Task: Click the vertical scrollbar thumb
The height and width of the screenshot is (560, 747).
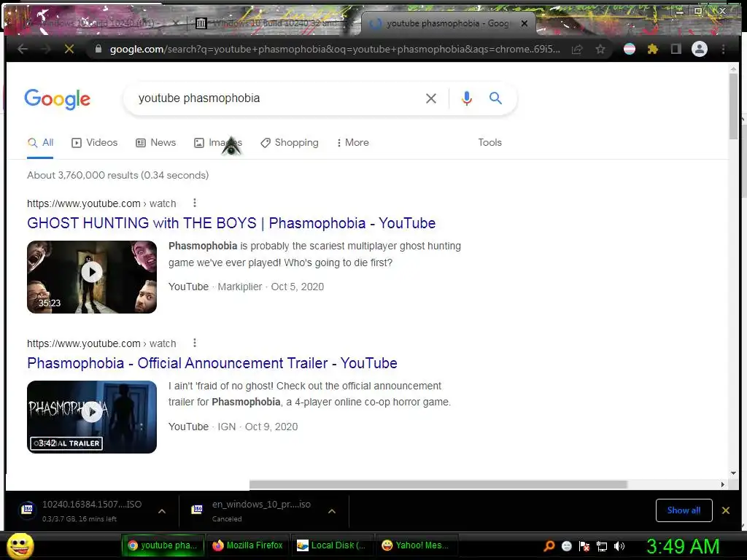Action: (x=732, y=106)
